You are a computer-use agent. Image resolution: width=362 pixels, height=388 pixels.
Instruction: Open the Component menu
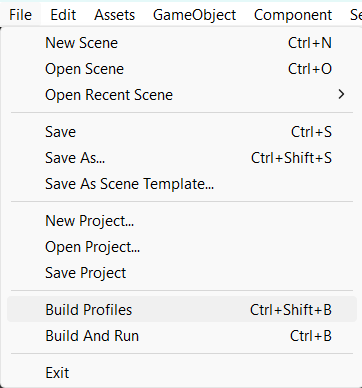[293, 15]
